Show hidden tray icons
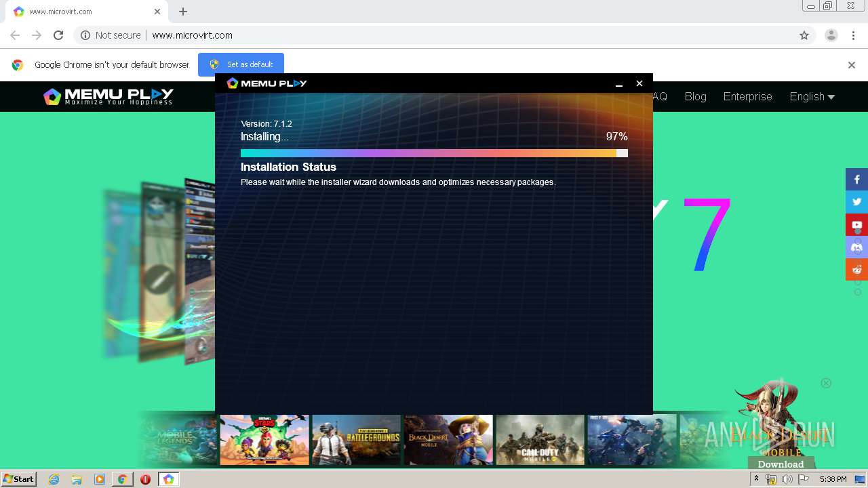 pyautogui.click(x=756, y=479)
